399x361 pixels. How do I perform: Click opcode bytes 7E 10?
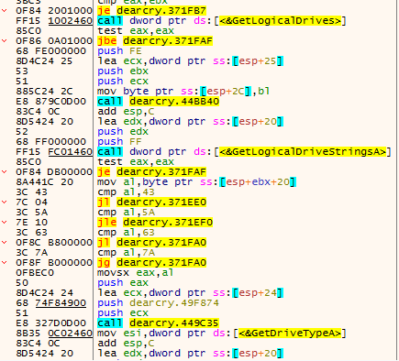pos(31,222)
